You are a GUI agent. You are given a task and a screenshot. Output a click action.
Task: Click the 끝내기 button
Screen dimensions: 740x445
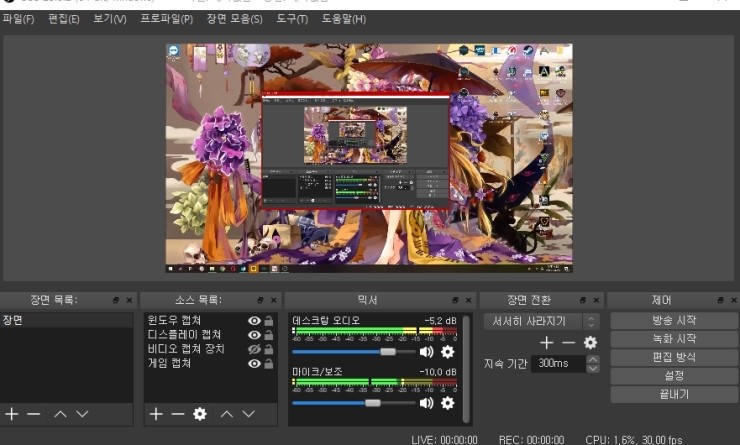(674, 394)
